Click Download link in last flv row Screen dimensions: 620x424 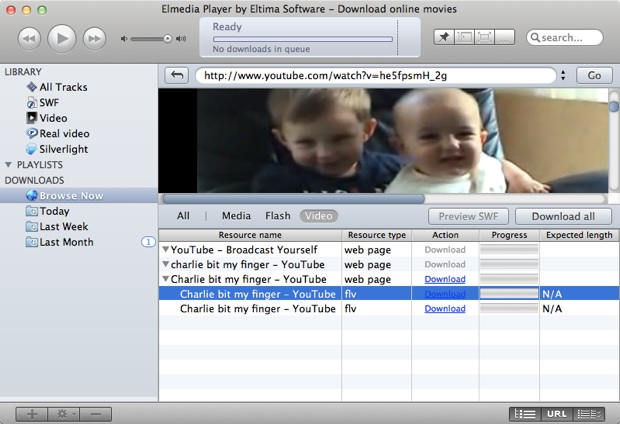tap(445, 309)
